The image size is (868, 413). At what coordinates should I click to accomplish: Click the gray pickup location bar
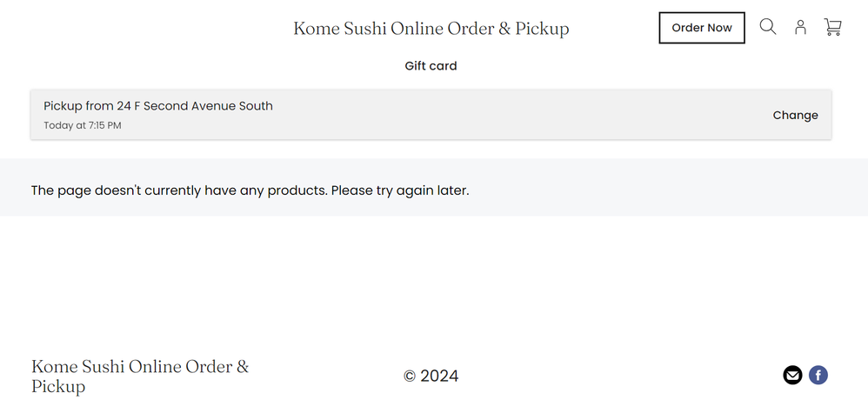(x=522, y=115)
